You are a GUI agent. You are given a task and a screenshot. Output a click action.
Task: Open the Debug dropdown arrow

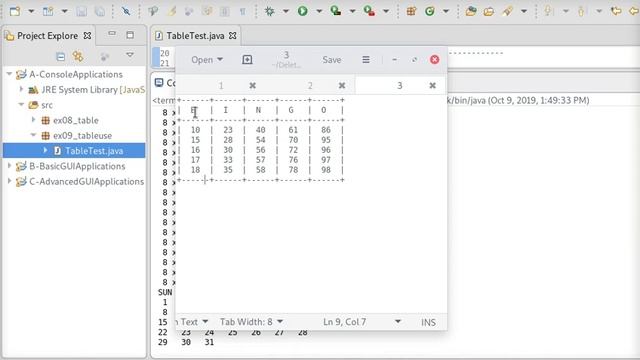(x=286, y=11)
